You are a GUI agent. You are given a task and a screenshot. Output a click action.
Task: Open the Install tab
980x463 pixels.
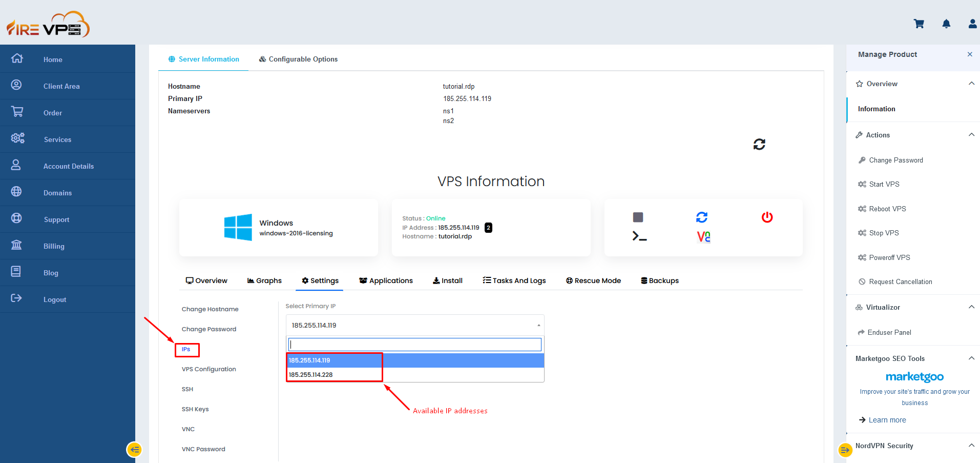click(x=448, y=280)
